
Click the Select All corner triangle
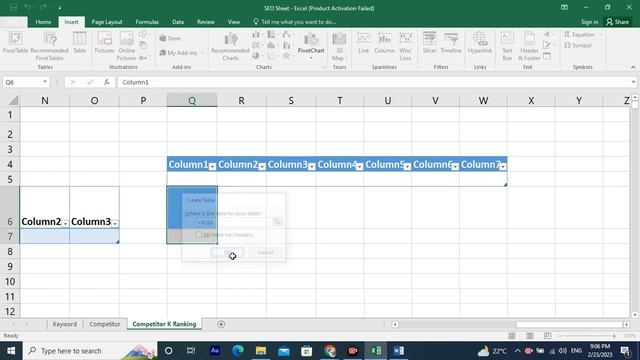click(x=13, y=100)
